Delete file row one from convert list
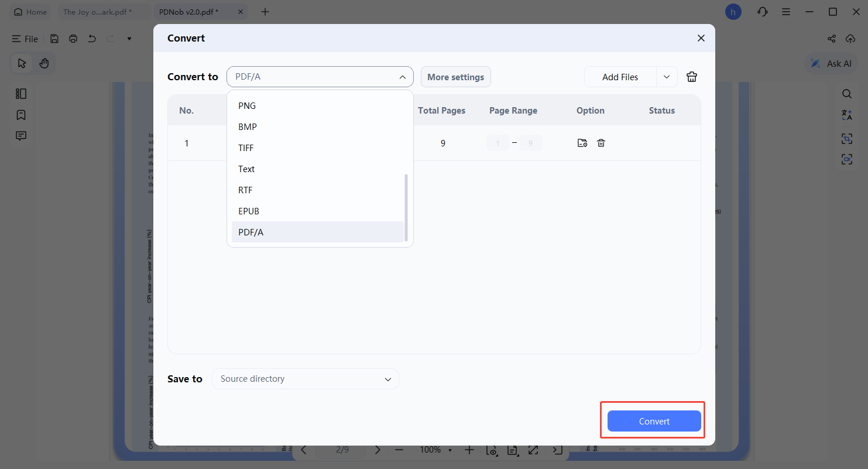The image size is (868, 469). [x=601, y=142]
